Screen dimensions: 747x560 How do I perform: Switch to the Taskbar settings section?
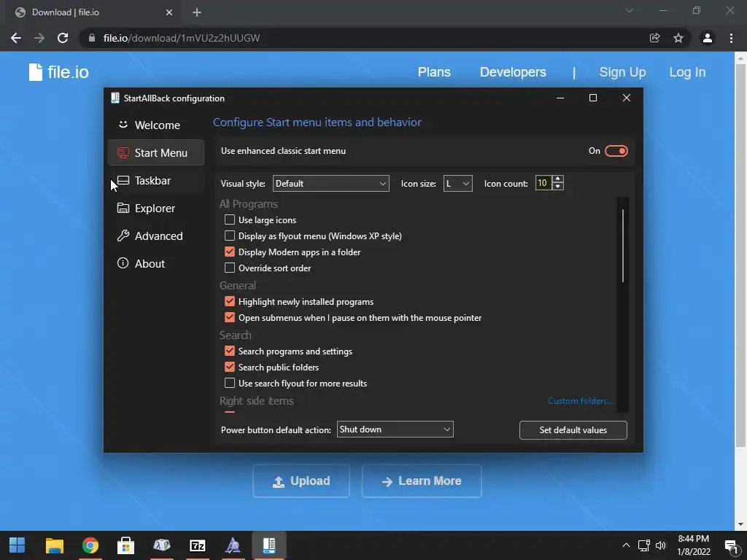(x=156, y=181)
